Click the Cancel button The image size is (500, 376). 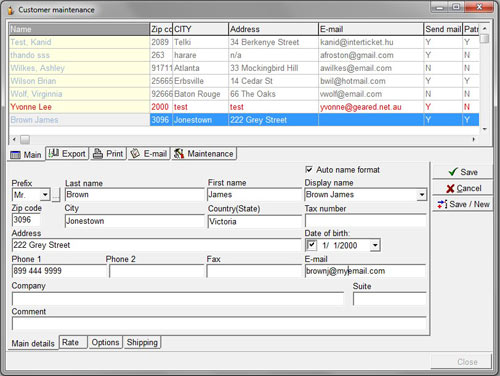463,188
